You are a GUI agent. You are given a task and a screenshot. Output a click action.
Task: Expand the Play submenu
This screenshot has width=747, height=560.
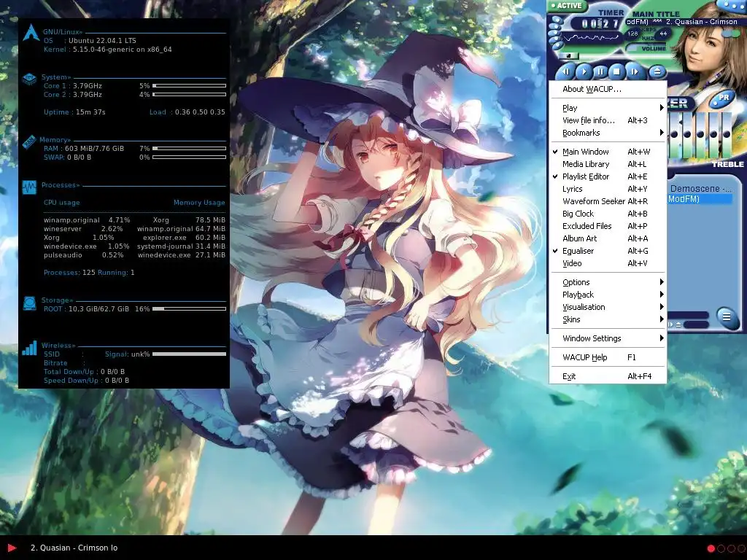coord(608,108)
